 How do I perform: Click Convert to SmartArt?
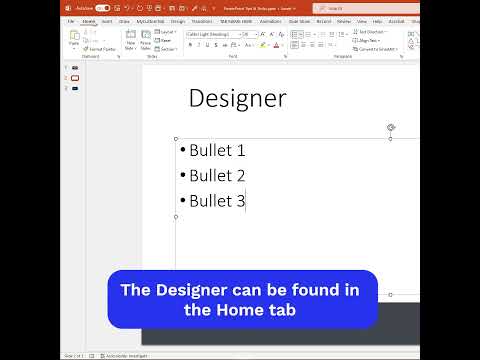375,49
